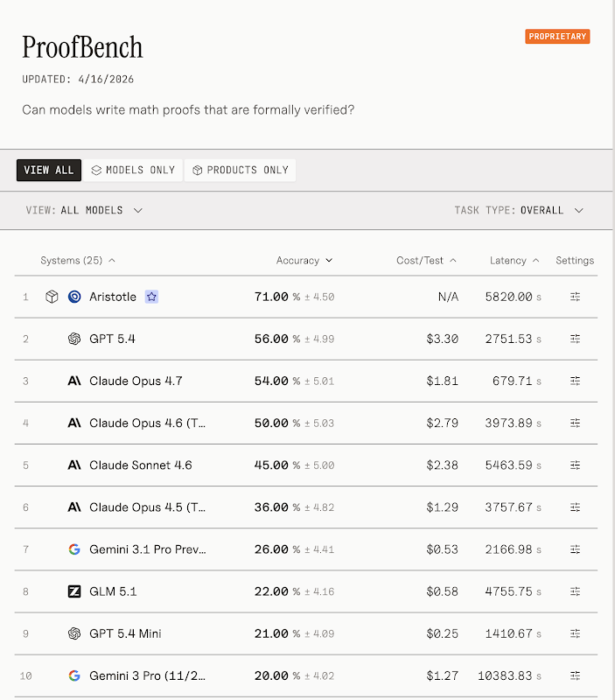The width and height of the screenshot is (615, 700).
Task: Click the $3.30 cost value
Action: pos(443,339)
